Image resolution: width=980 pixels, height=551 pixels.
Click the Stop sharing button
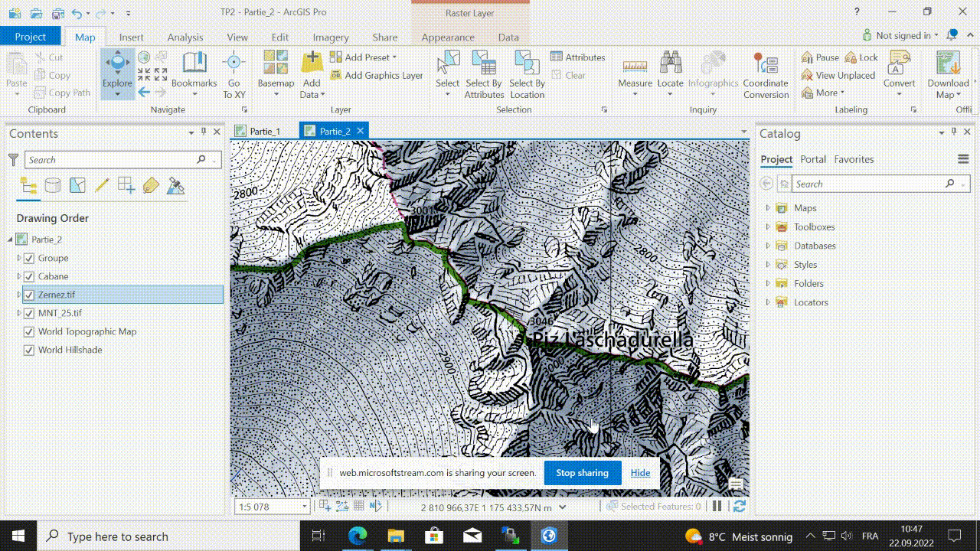[x=582, y=473]
